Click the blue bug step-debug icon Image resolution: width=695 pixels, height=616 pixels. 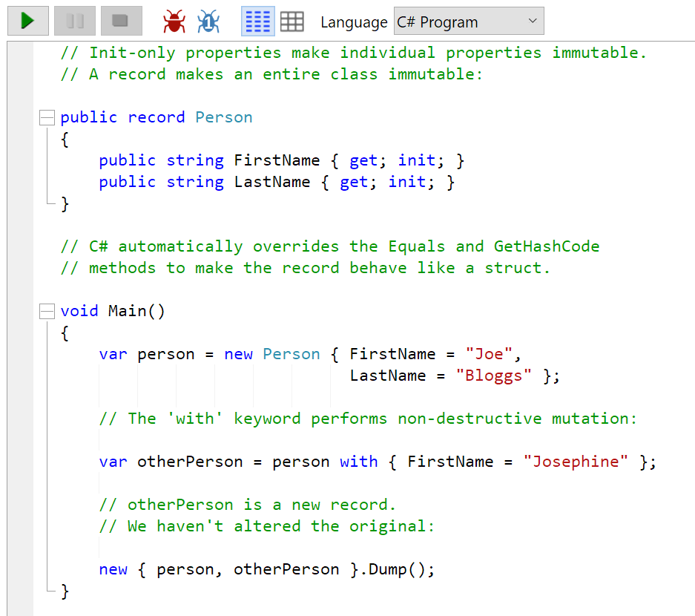(208, 22)
